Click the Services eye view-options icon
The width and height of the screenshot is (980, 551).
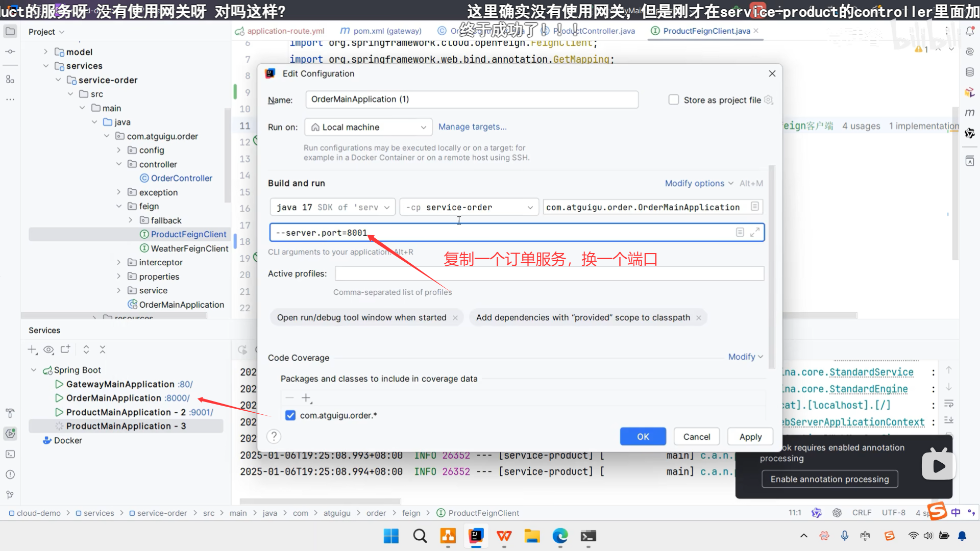(x=48, y=350)
